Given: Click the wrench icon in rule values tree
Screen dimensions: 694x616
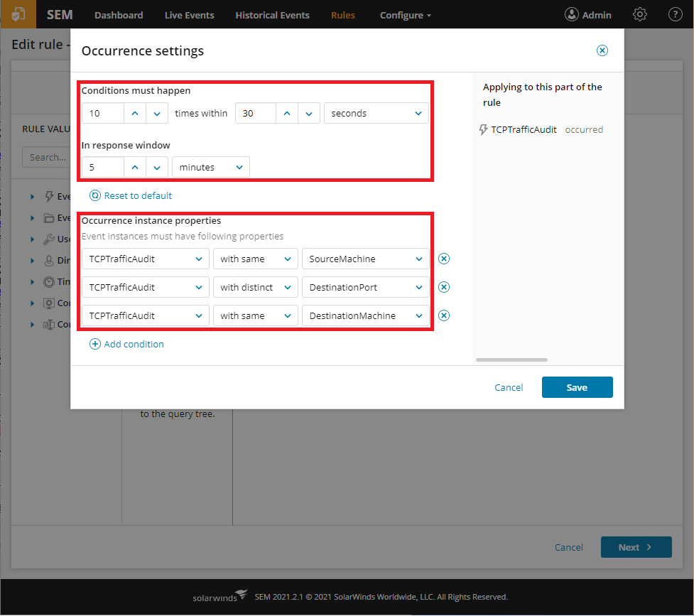Looking at the screenshot, I should coord(49,239).
